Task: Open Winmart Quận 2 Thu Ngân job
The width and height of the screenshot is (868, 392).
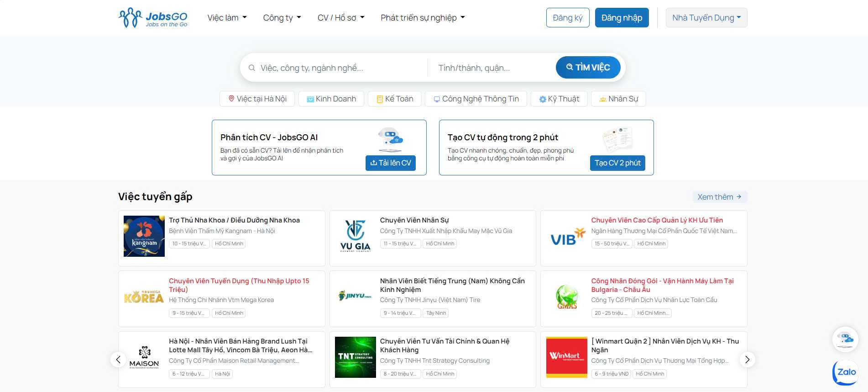Action: [x=665, y=345]
